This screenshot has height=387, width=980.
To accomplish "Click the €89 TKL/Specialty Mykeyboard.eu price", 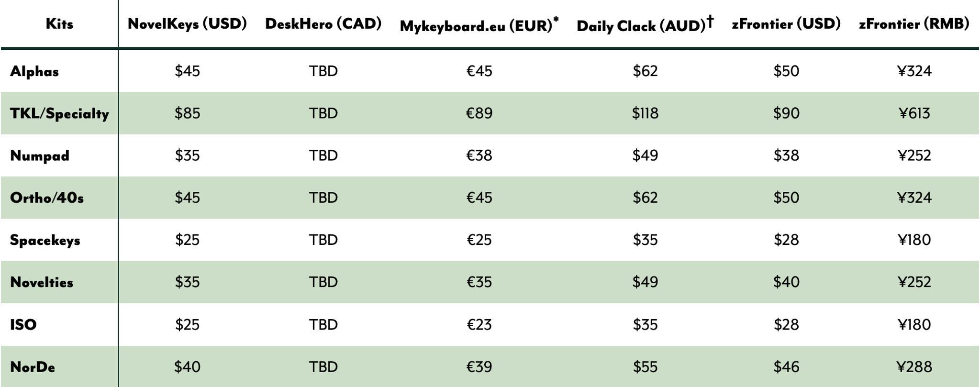I will pos(479,113).
